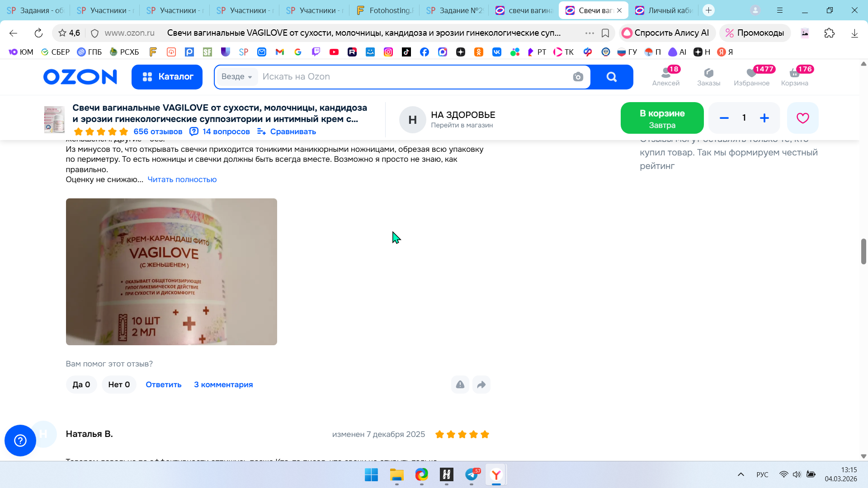Image resolution: width=868 pixels, height=488 pixels.
Task: Open Избранное favorites in header
Action: pos(751,76)
